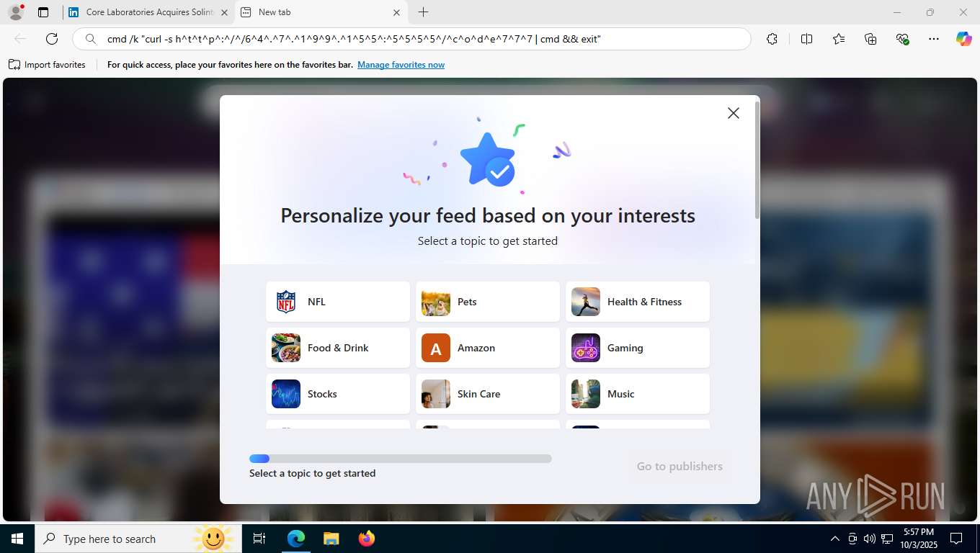980x553 pixels.
Task: Open Firefox from taskbar
Action: click(x=367, y=539)
